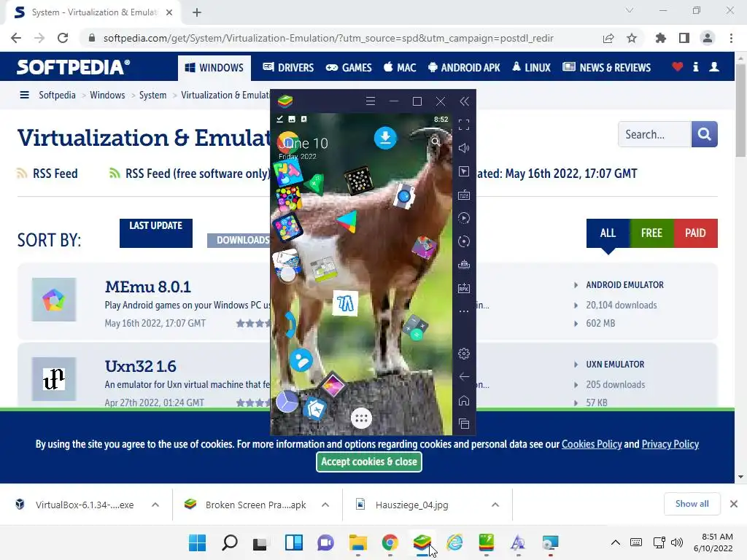
Task: Click the user account icon in Softpedia header
Action: pos(713,67)
